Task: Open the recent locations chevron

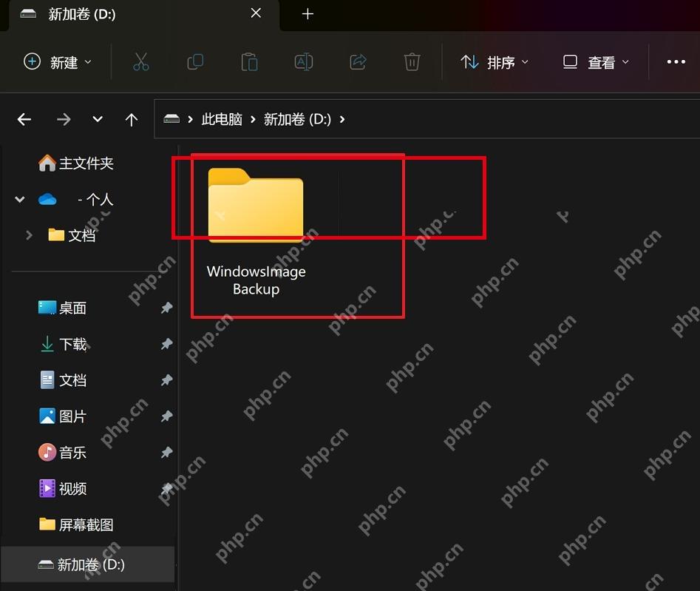Action: [x=98, y=119]
